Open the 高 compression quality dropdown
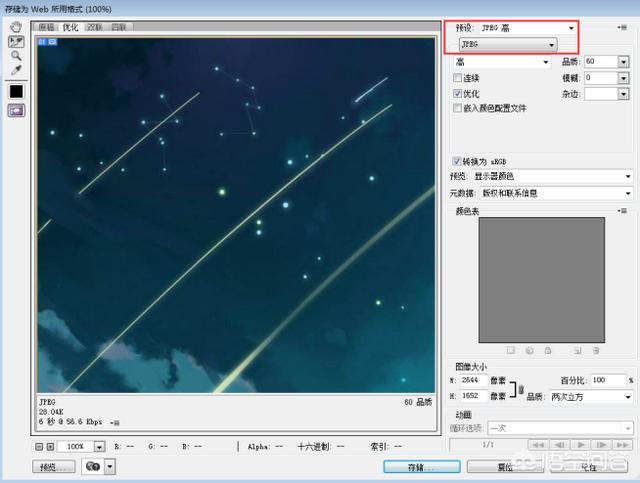The image size is (640, 483). [x=502, y=62]
